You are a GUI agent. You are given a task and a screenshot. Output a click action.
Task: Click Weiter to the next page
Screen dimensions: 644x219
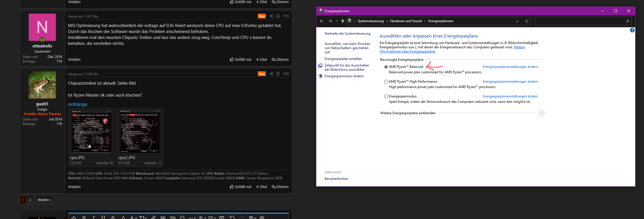coord(44,200)
